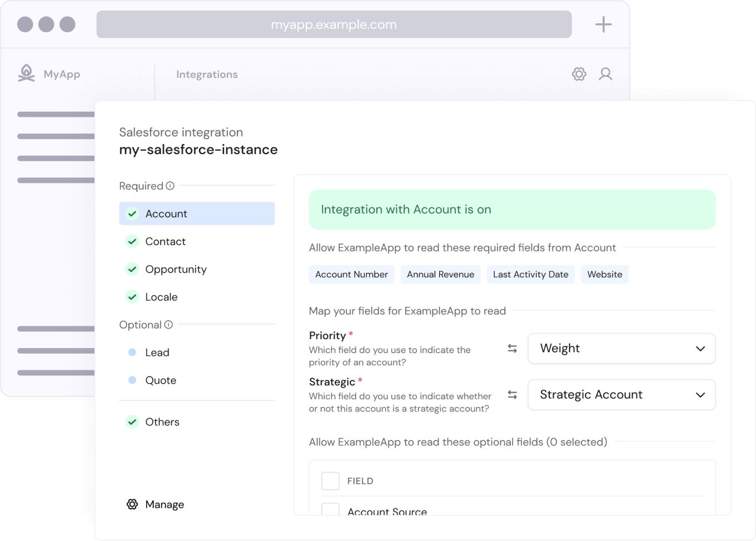Open the Weight priority dropdown
Image resolution: width=756 pixels, height=541 pixels.
(621, 349)
